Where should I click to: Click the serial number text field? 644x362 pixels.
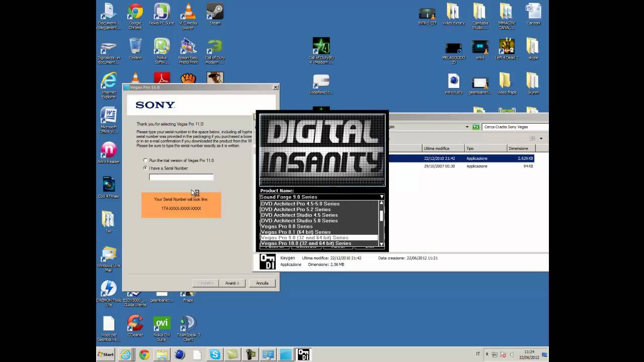point(181,177)
